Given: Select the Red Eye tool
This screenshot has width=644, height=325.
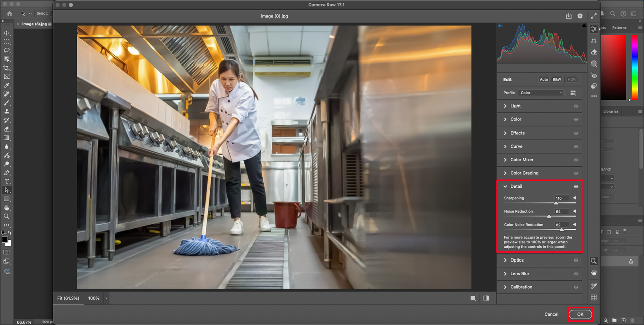Looking at the screenshot, I should tap(594, 75).
